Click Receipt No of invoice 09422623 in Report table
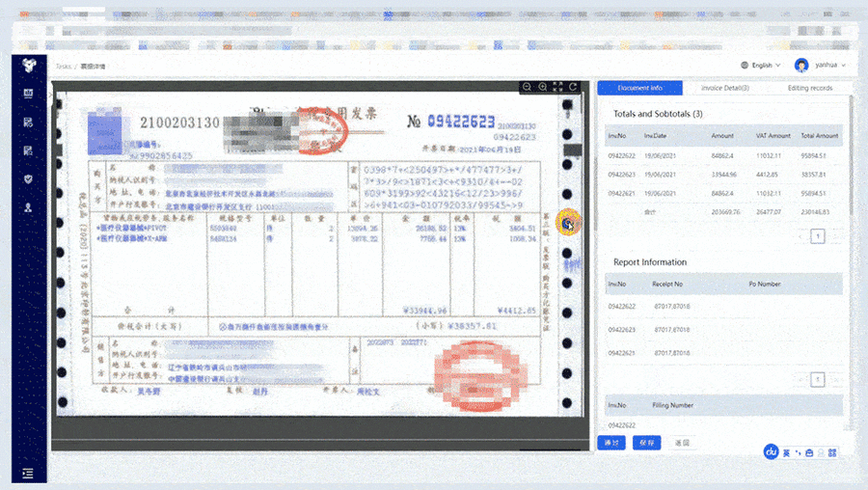Viewport: 868px width, 490px height. [671, 330]
